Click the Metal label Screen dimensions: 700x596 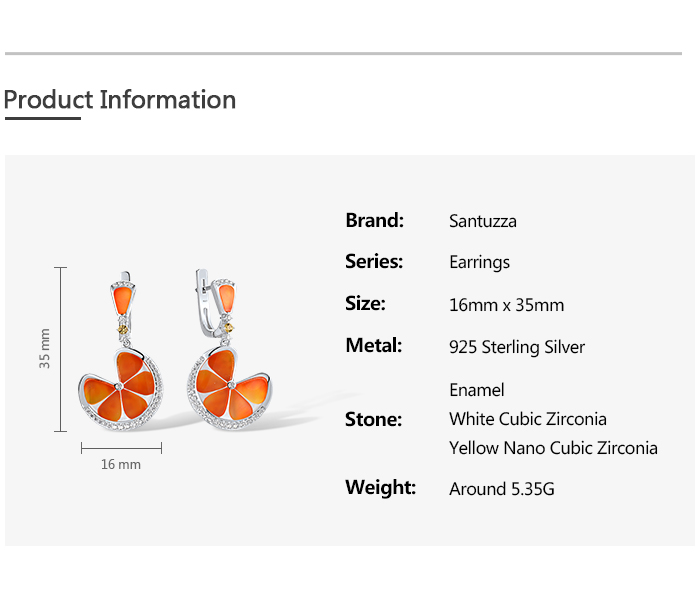373,346
